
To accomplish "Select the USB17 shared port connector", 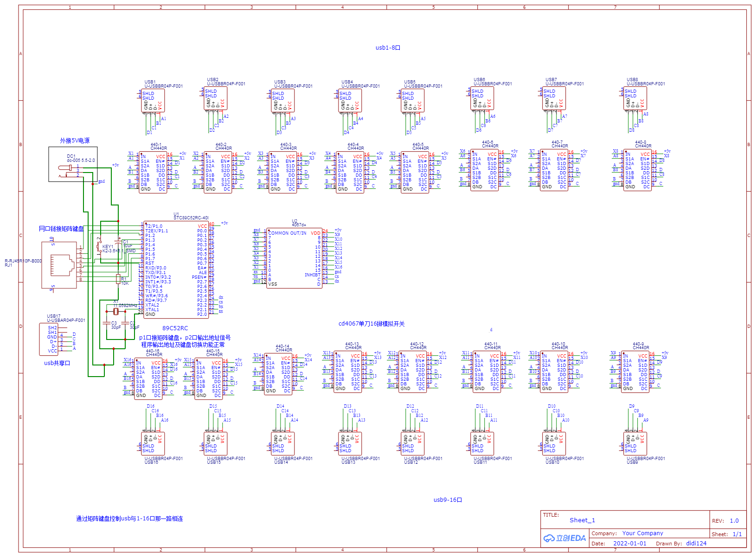I will pos(49,339).
